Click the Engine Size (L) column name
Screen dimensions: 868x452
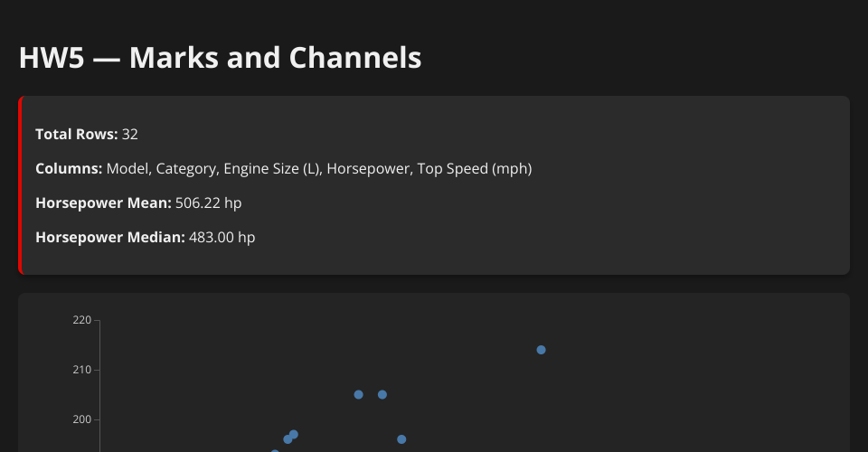272,169
